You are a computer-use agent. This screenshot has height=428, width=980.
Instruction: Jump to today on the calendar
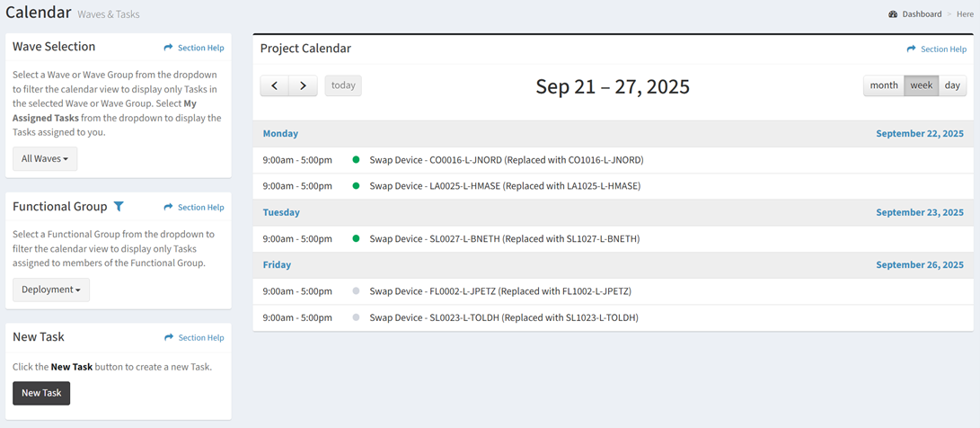point(343,85)
